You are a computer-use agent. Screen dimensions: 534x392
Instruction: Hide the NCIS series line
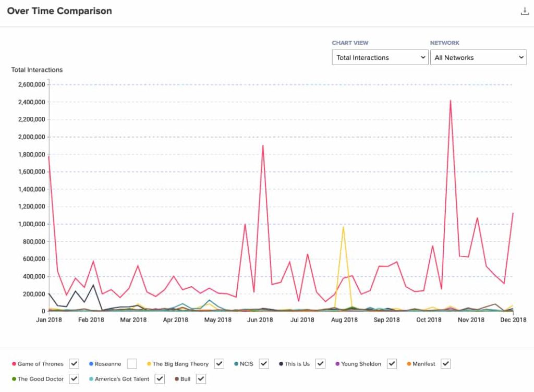click(264, 363)
